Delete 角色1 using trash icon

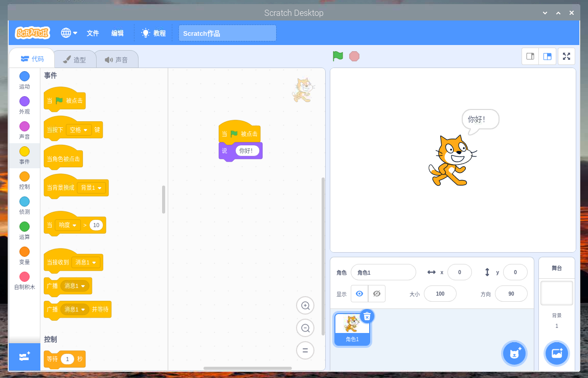point(367,316)
